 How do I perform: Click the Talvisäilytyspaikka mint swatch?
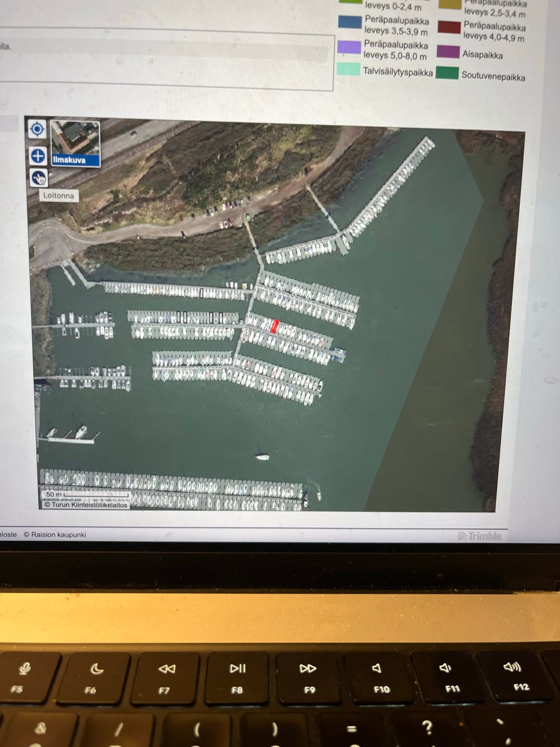tap(348, 69)
